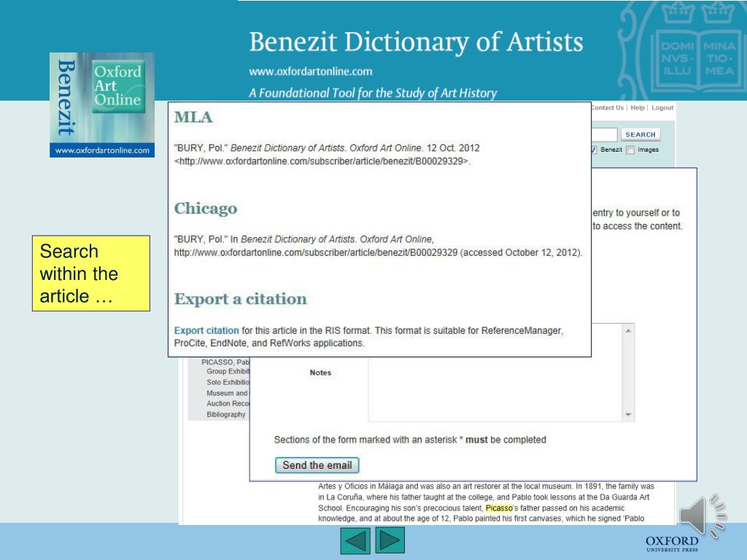
Task: Select the Group Exhibitions section item
Action: click(228, 371)
